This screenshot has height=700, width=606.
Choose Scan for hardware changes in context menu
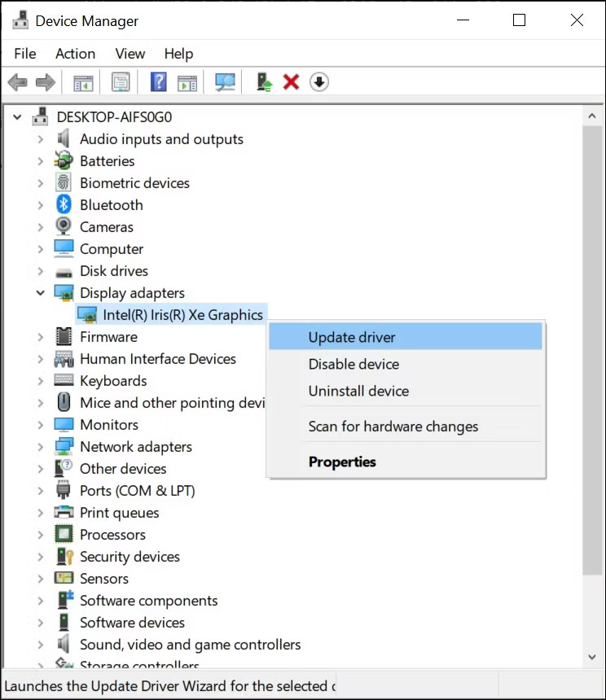(406, 427)
